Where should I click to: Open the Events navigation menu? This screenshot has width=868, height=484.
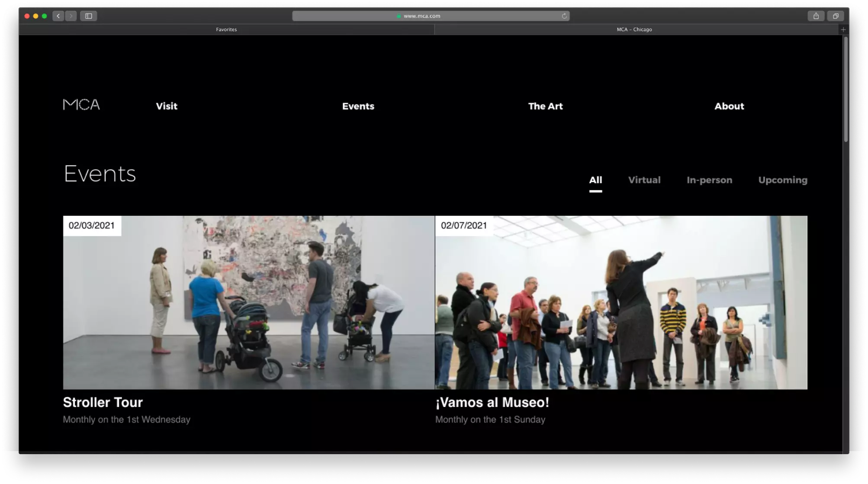[x=358, y=106]
